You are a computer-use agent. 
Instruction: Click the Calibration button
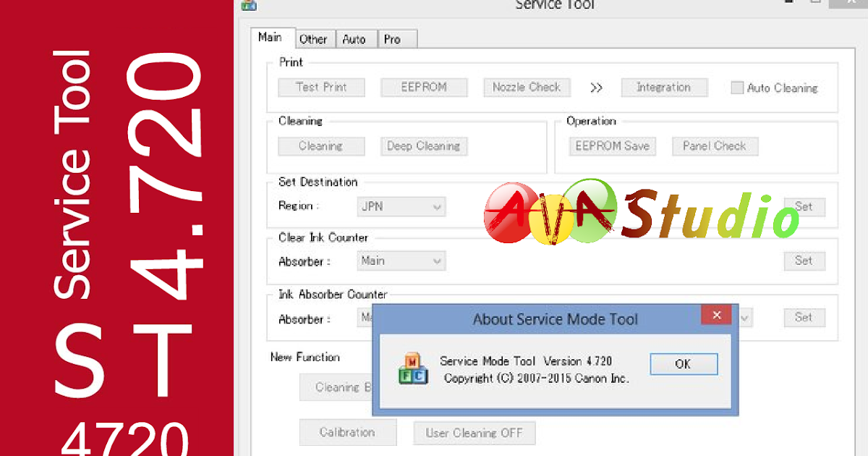click(x=348, y=433)
